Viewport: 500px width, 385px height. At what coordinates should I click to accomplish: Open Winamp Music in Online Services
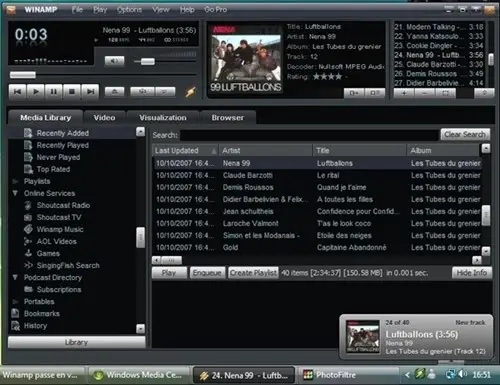pos(60,229)
